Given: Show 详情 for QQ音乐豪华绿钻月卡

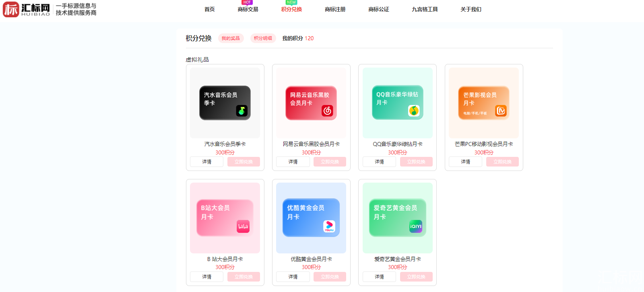Looking at the screenshot, I should click(380, 162).
